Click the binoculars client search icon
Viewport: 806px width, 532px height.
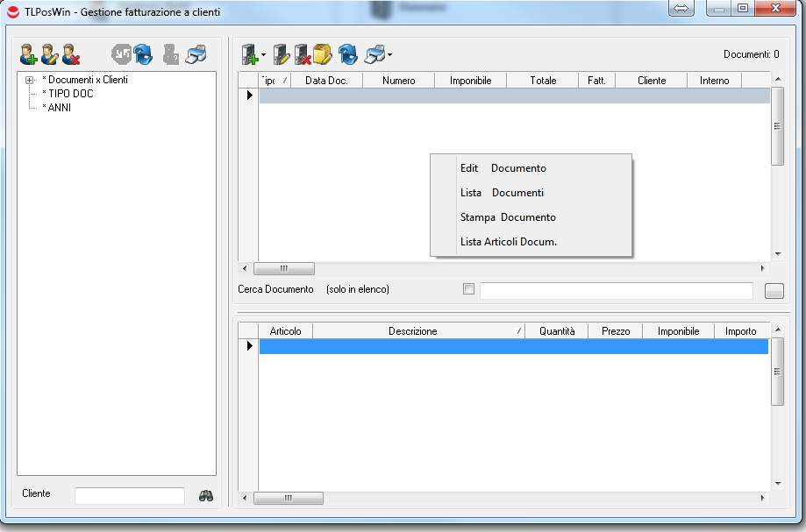206,495
